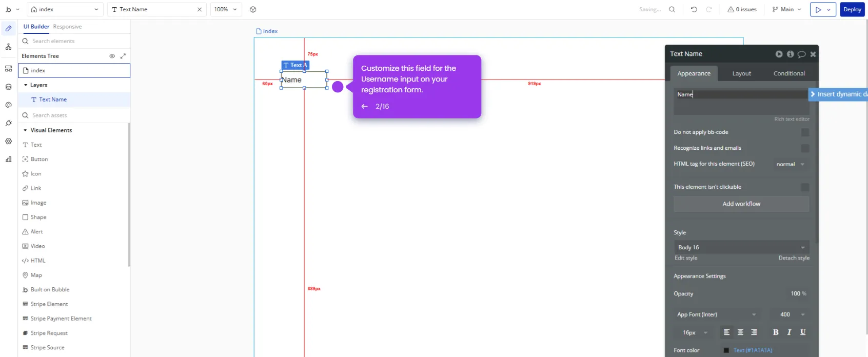Click the Deploy button
Screen dimensions: 868x357
(852, 9)
